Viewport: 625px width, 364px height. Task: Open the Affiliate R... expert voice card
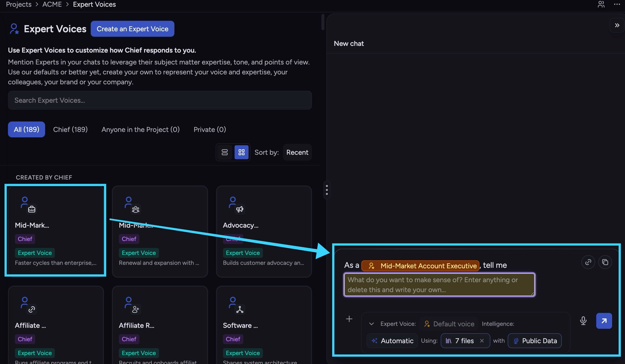[x=160, y=325]
